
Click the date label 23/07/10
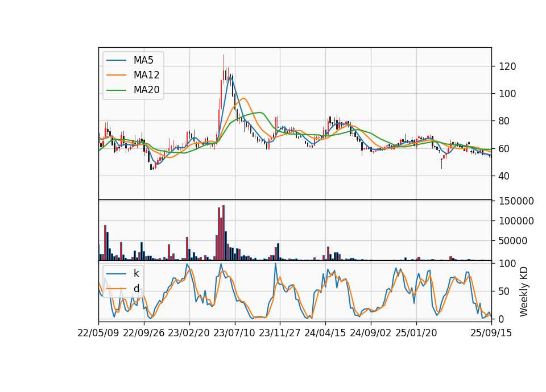[234, 333]
